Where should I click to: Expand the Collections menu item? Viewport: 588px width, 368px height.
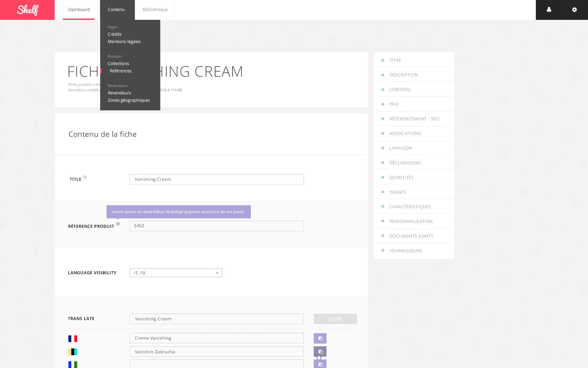(x=118, y=64)
